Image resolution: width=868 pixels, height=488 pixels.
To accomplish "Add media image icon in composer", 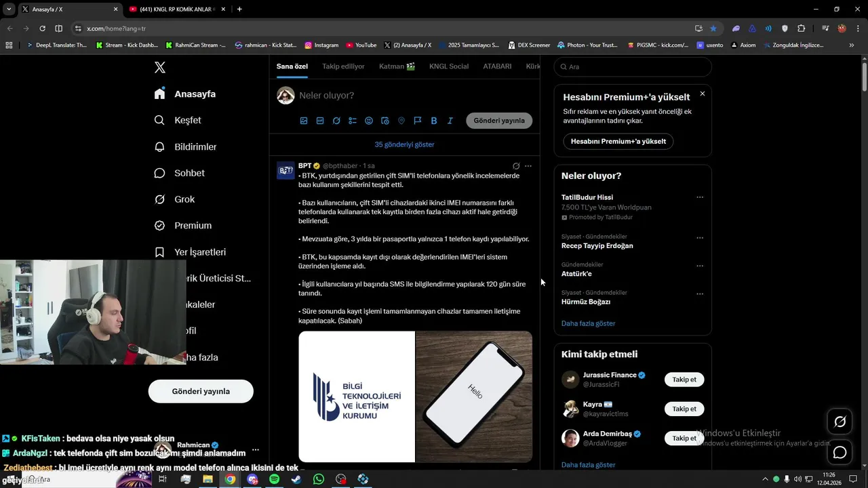I will click(x=304, y=121).
